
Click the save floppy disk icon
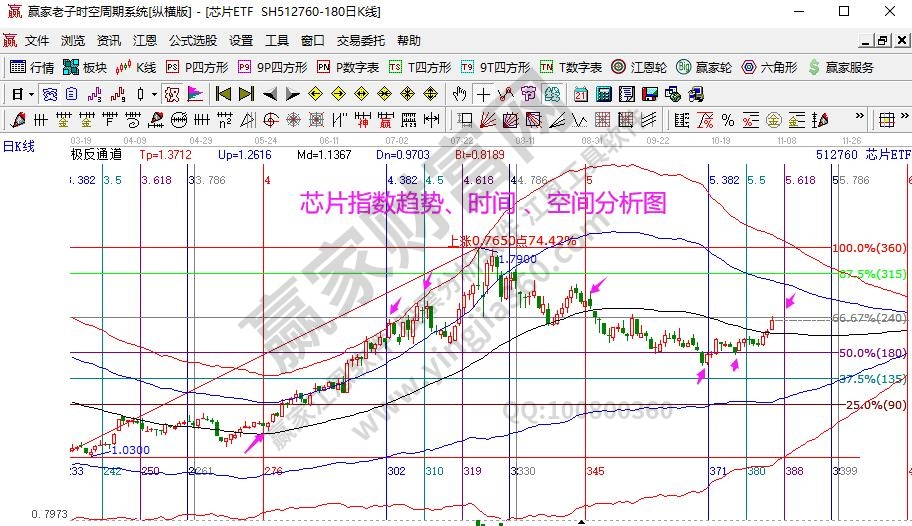(x=648, y=94)
